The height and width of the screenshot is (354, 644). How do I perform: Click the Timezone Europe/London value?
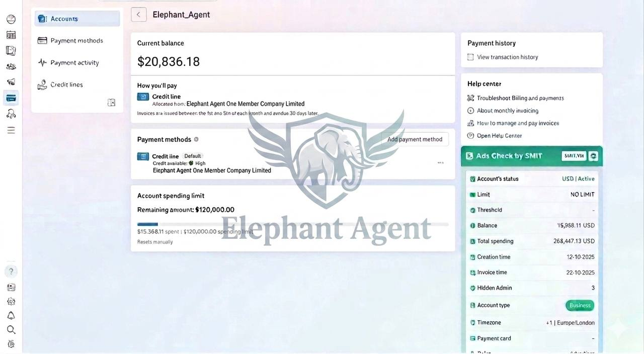point(570,323)
